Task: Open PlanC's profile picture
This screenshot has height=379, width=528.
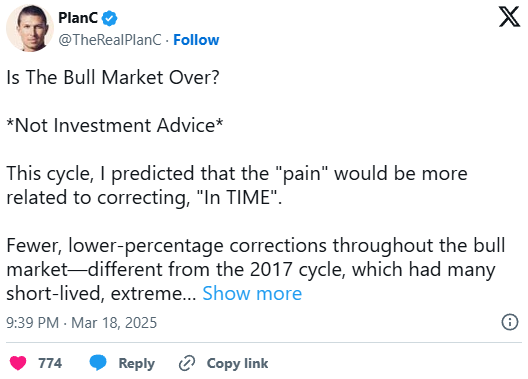Action: pos(30,28)
